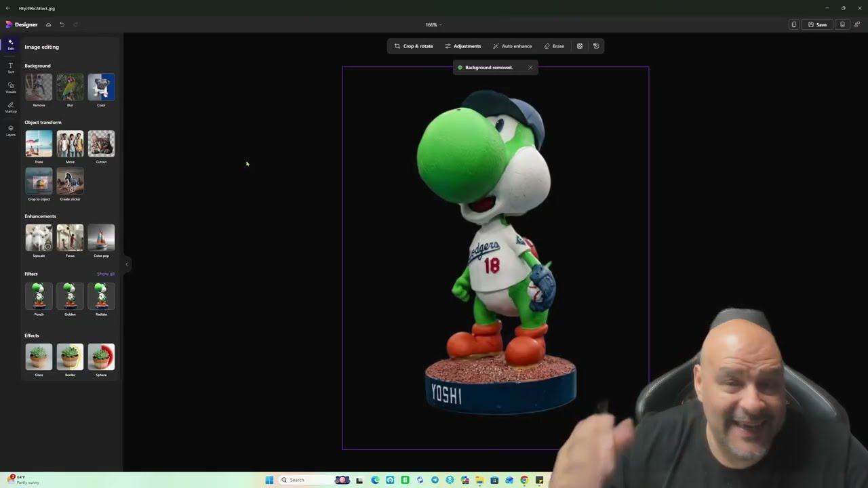Click the grid icon after Erase
This screenshot has height=488, width=868.
[x=580, y=46]
